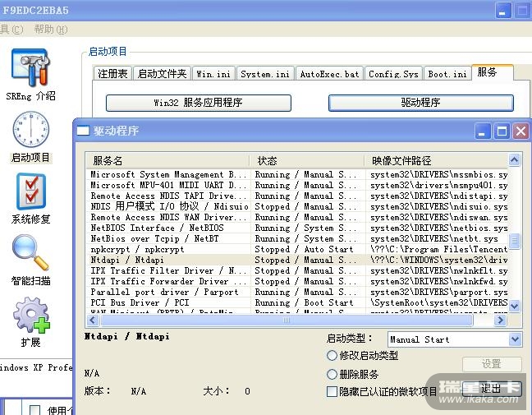Select the 启动项目 clock icon
This screenshot has width=532, height=415.
click(x=30, y=129)
